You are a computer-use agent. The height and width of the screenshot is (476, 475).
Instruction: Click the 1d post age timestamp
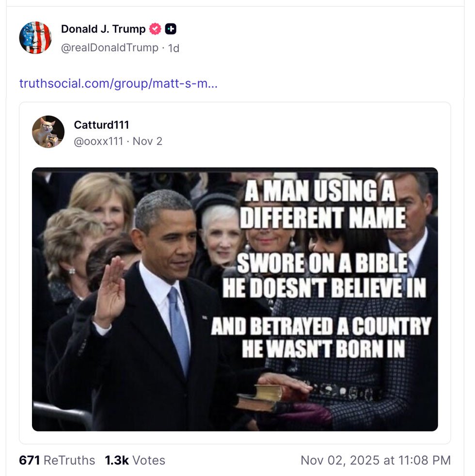pos(174,48)
